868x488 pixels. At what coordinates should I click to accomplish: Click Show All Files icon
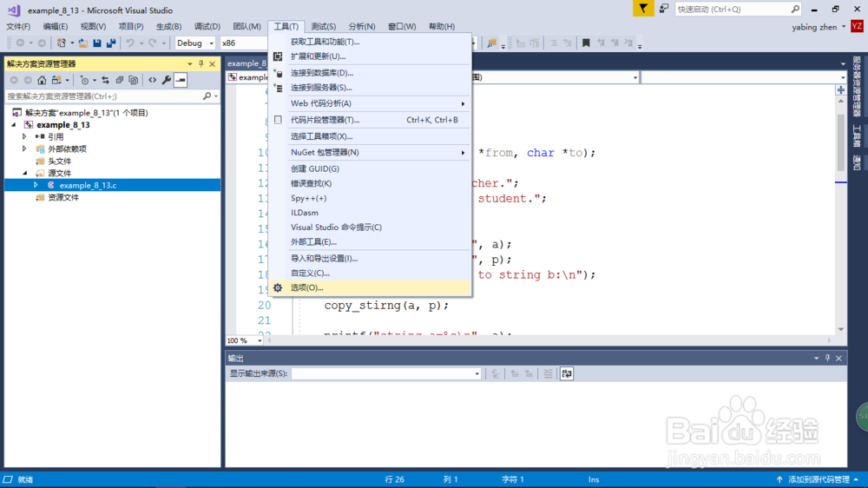coord(134,80)
